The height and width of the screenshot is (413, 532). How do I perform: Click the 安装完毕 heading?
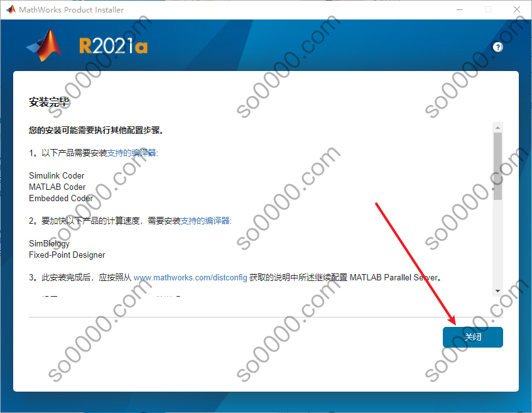(x=49, y=102)
